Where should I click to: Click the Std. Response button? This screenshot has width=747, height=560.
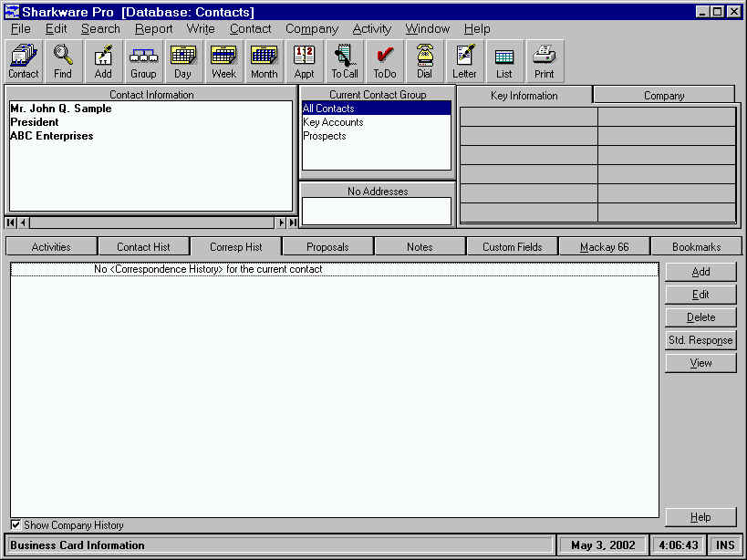point(700,340)
